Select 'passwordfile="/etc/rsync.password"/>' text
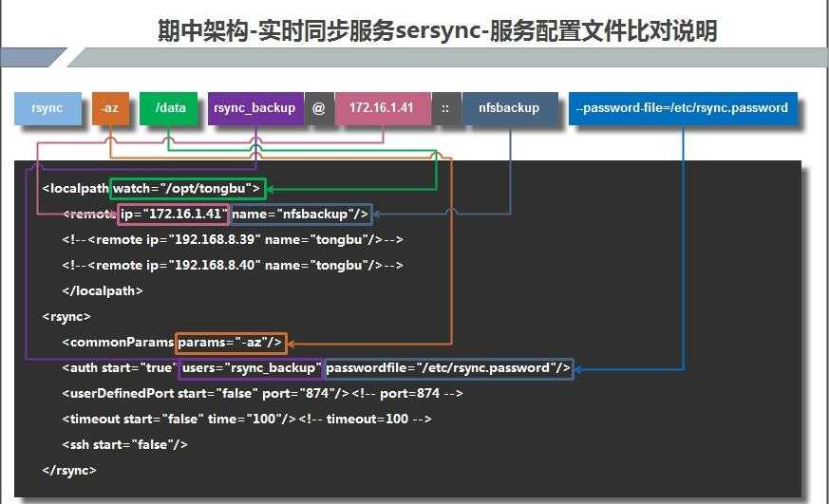The image size is (829, 504). point(449,368)
